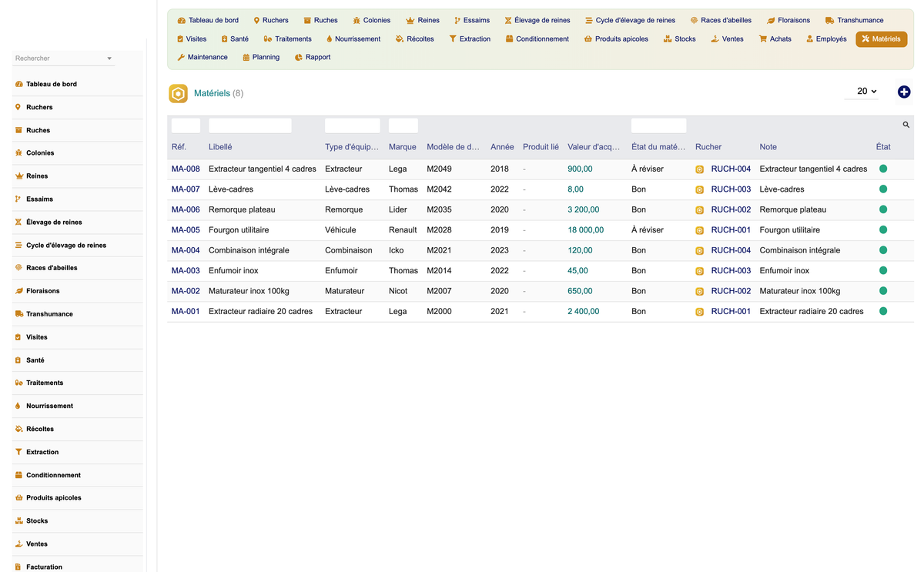Screen dimensions: 924x572
Task: Click the Type d'équipement filter field
Action: (353, 125)
